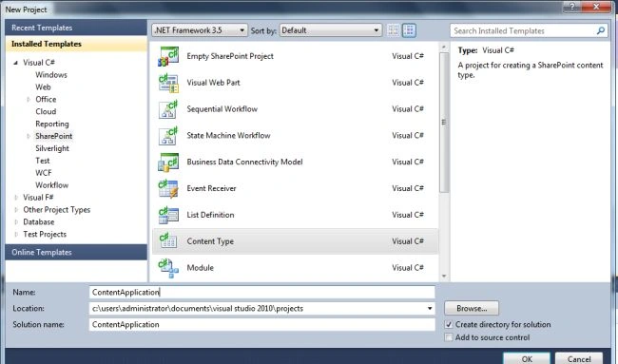Image resolution: width=618 pixels, height=364 pixels.
Task: Select the Visual Web Part template icon
Action: coord(168,83)
